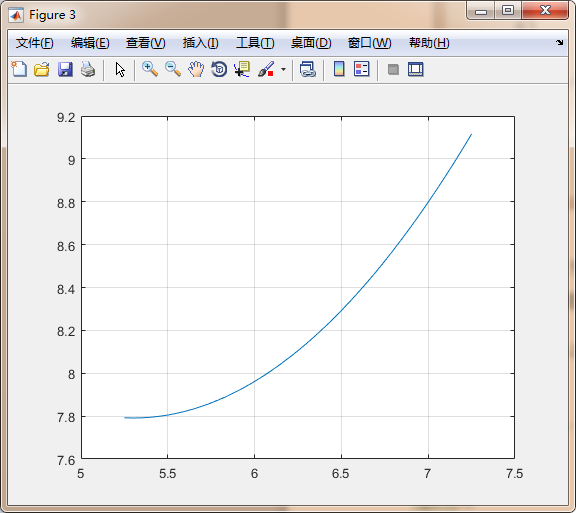The width and height of the screenshot is (576, 513).
Task: Insert a legend using the toolbar icon
Action: pos(361,69)
